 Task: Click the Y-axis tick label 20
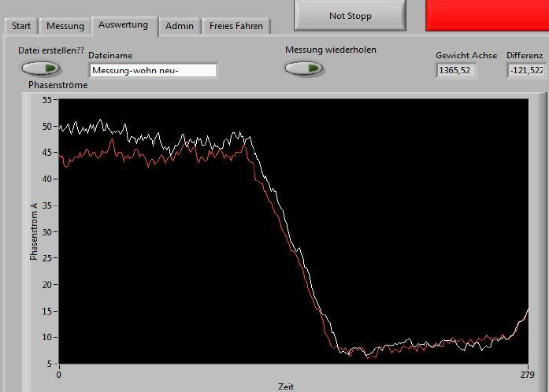[47, 284]
